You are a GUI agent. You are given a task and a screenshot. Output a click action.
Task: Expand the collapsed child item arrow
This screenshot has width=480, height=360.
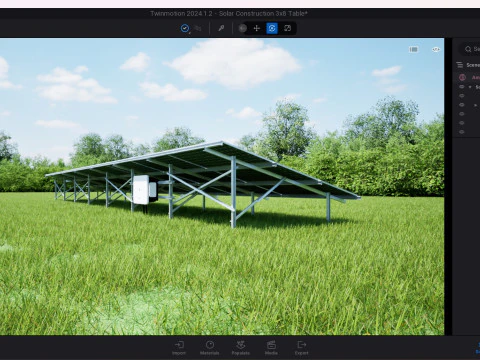[x=476, y=105]
